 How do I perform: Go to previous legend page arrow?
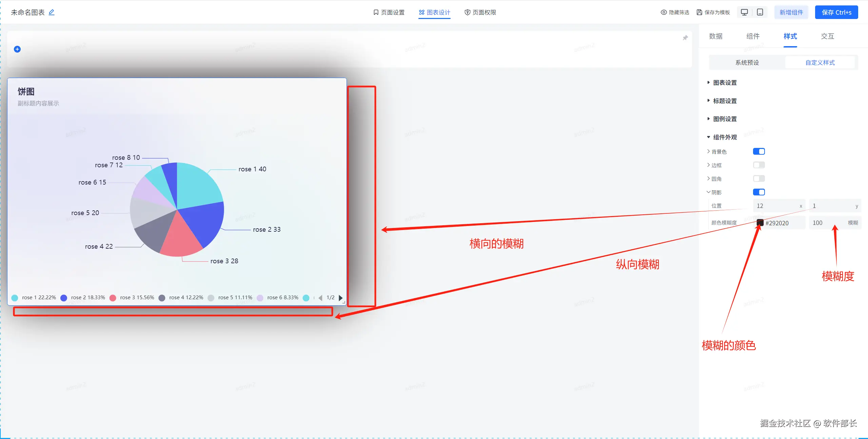coord(320,298)
